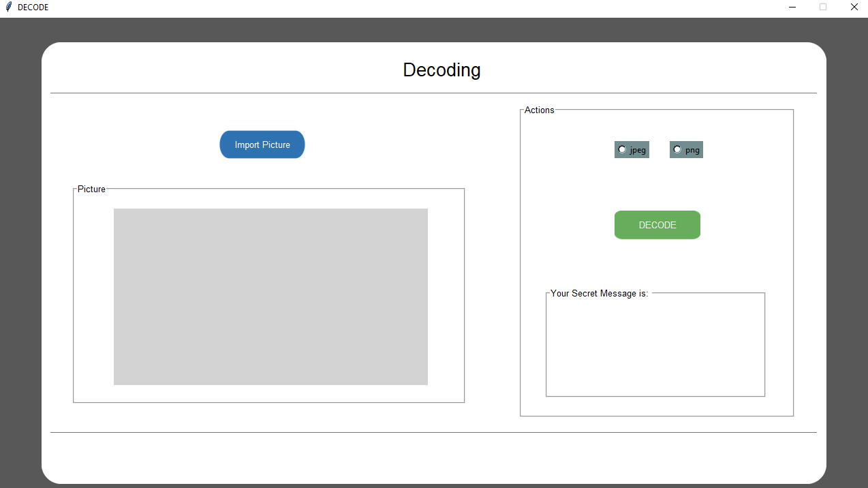Click inside the secret message output box
Viewport: 868px width, 488px height.
[x=655, y=348]
